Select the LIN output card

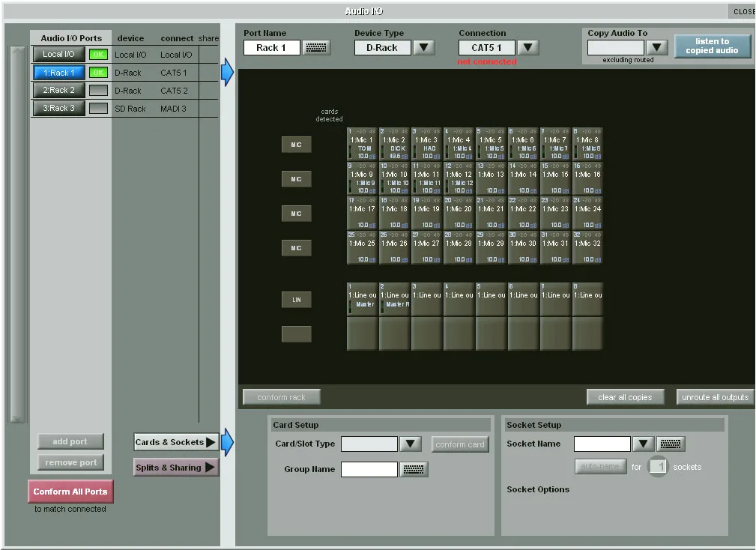296,300
